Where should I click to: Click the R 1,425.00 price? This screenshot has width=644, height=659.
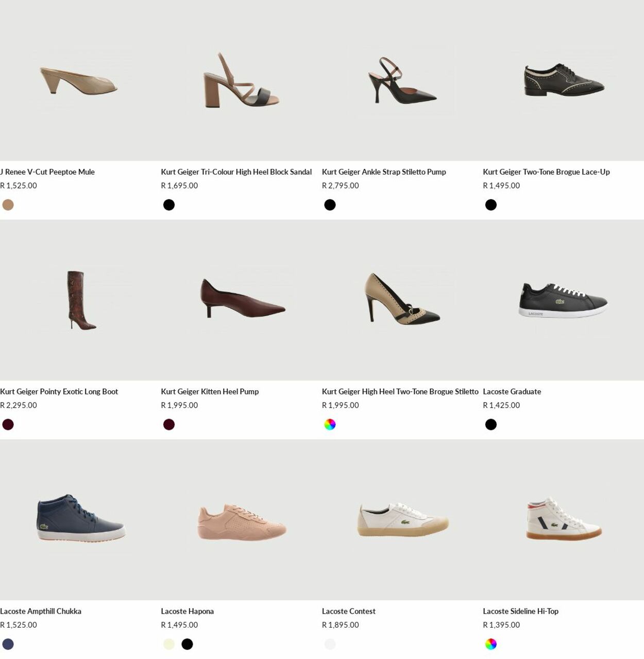(501, 406)
